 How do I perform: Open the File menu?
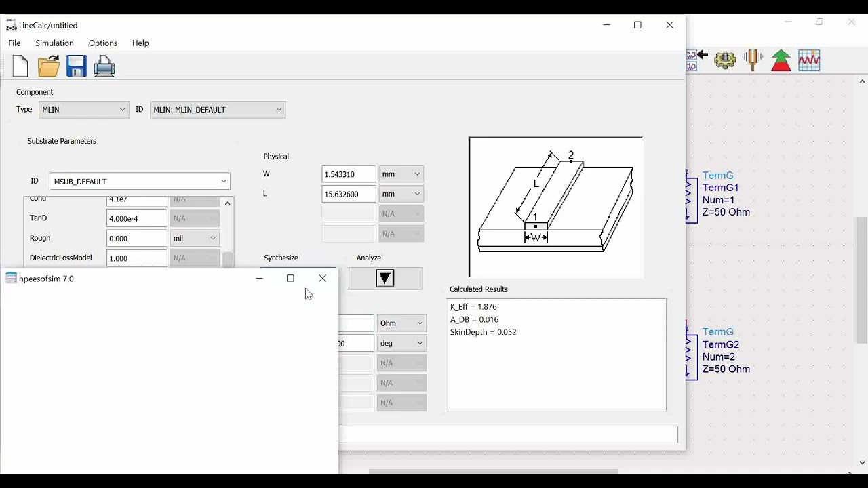tap(14, 43)
